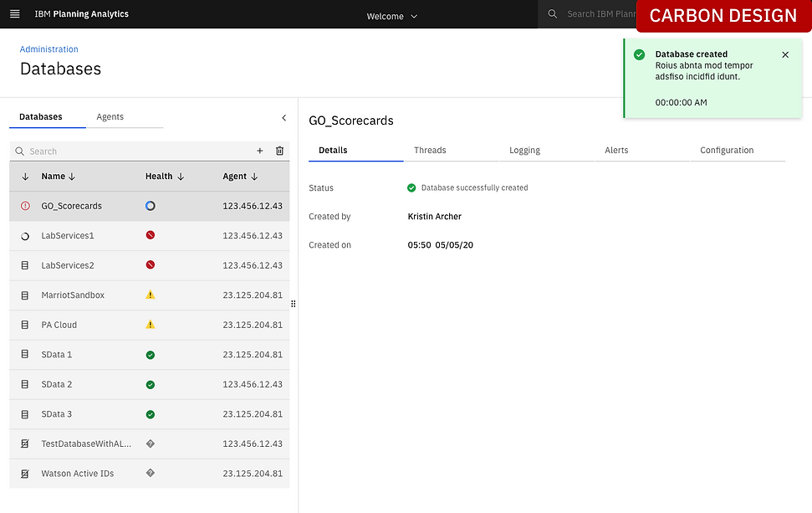Select the PA Cloud row name
The height and width of the screenshot is (513, 812).
pyautogui.click(x=59, y=325)
